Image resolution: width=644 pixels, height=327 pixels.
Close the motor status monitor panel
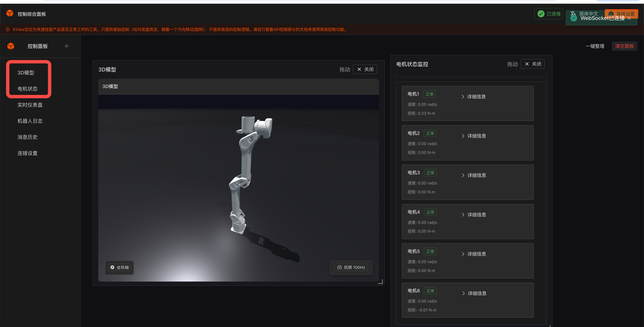[532, 64]
